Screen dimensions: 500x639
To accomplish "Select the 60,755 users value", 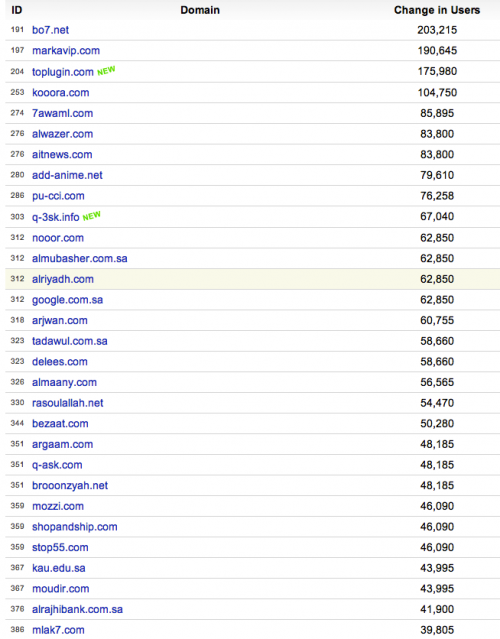I will (x=437, y=321).
